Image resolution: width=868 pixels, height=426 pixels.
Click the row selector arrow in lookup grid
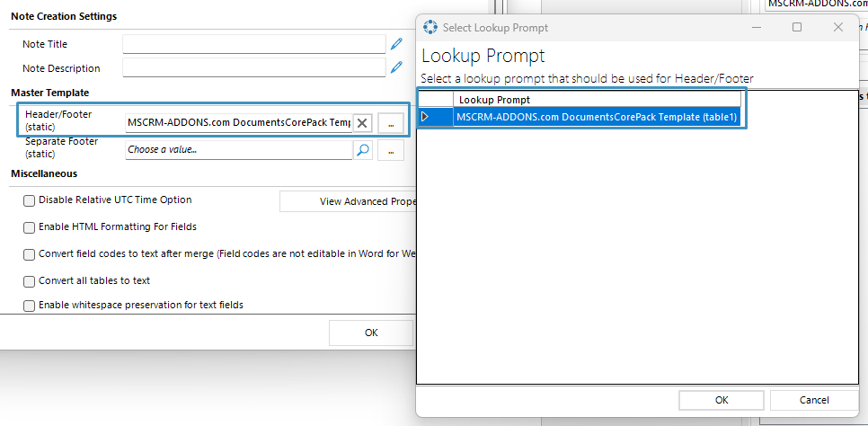pyautogui.click(x=425, y=116)
